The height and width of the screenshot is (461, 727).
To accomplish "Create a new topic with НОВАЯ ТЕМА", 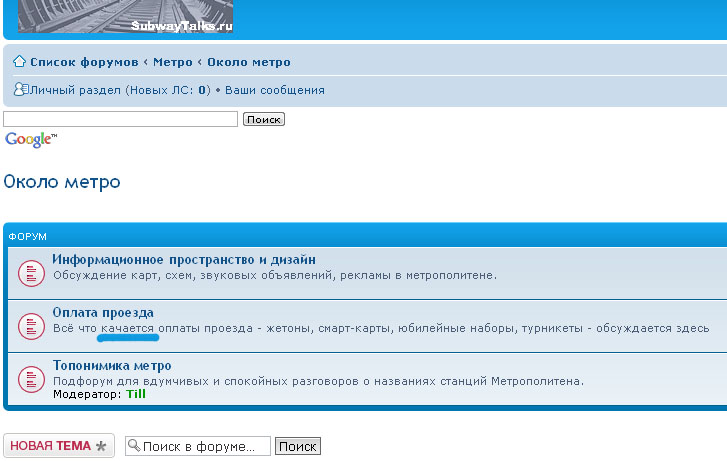I will (58, 446).
